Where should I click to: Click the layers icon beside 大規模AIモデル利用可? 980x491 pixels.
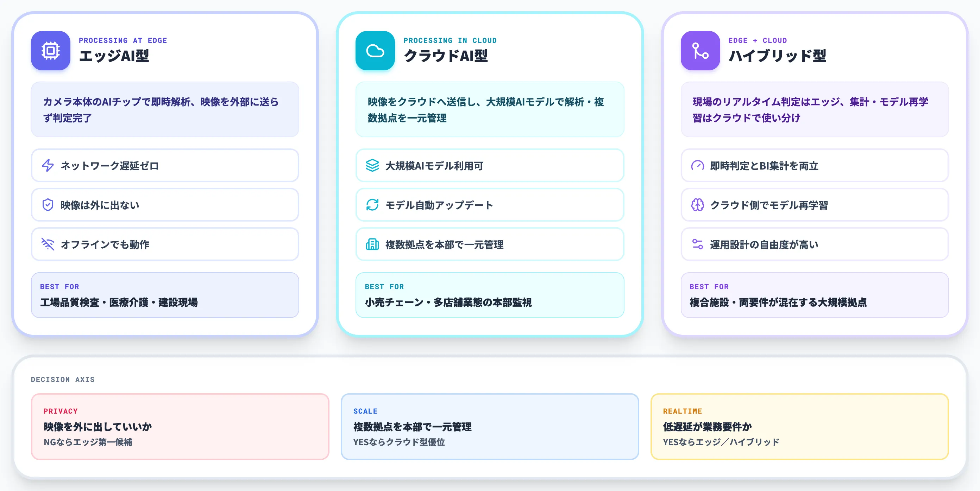(x=372, y=165)
